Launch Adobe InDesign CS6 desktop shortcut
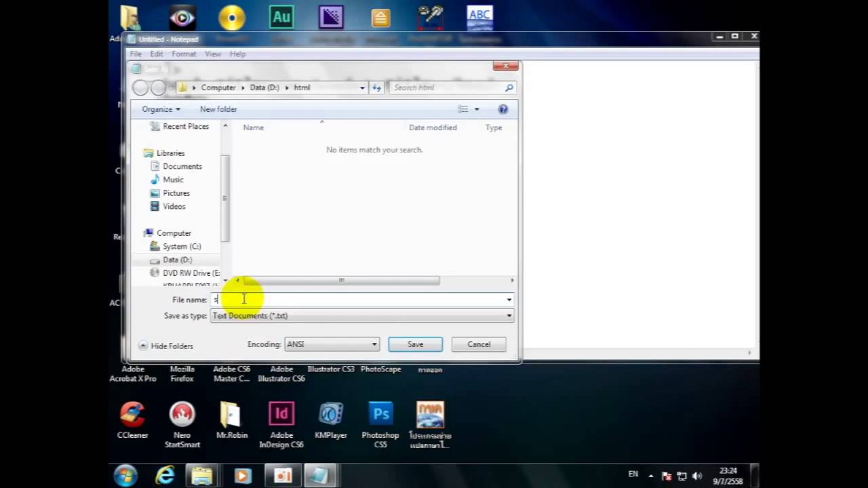 pos(281,425)
